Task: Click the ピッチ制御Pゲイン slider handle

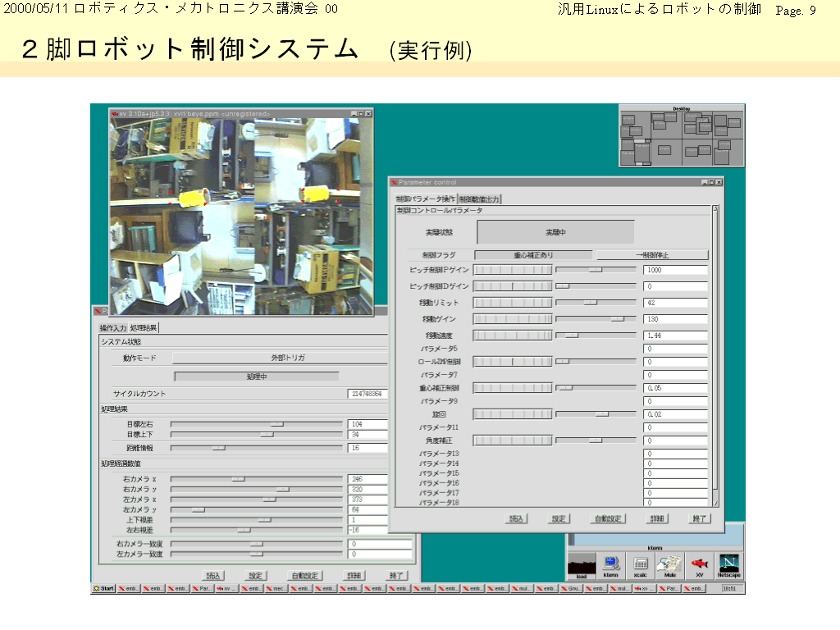Action: tap(596, 270)
